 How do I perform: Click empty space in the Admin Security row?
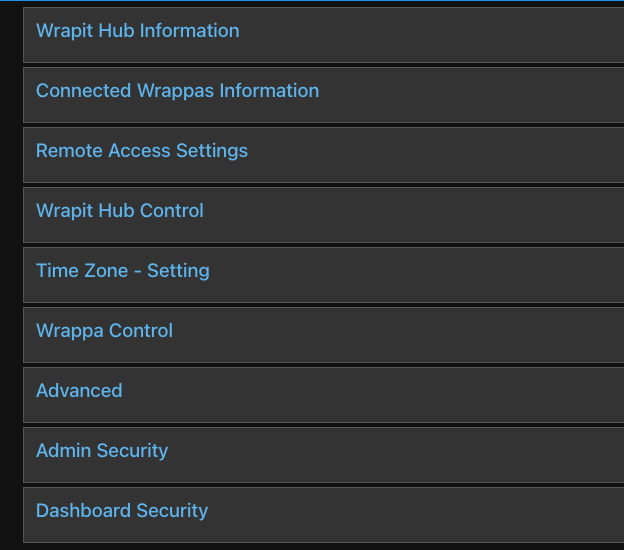point(400,454)
